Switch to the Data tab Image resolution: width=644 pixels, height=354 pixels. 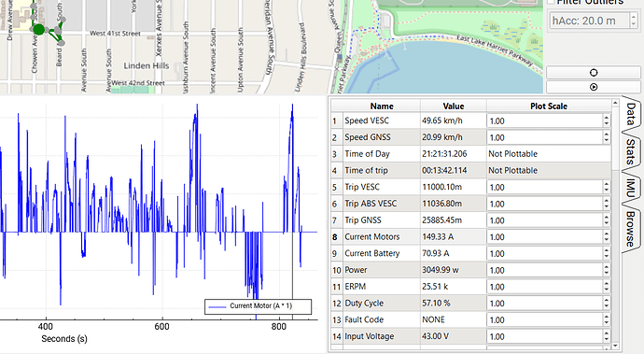(x=630, y=114)
